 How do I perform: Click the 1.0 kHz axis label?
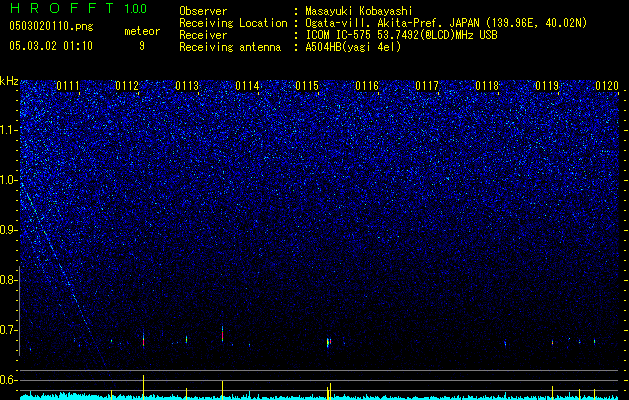[8, 180]
